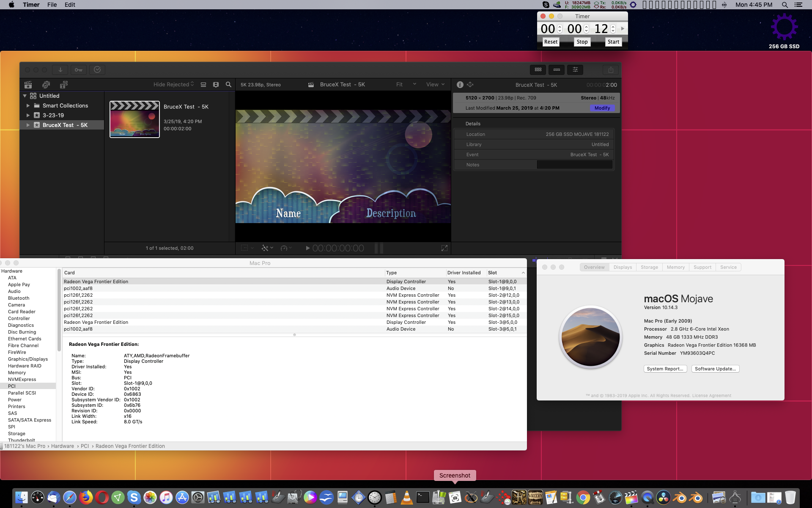The image size is (812, 508).
Task: Open the viewer View dropdown
Action: point(435,85)
